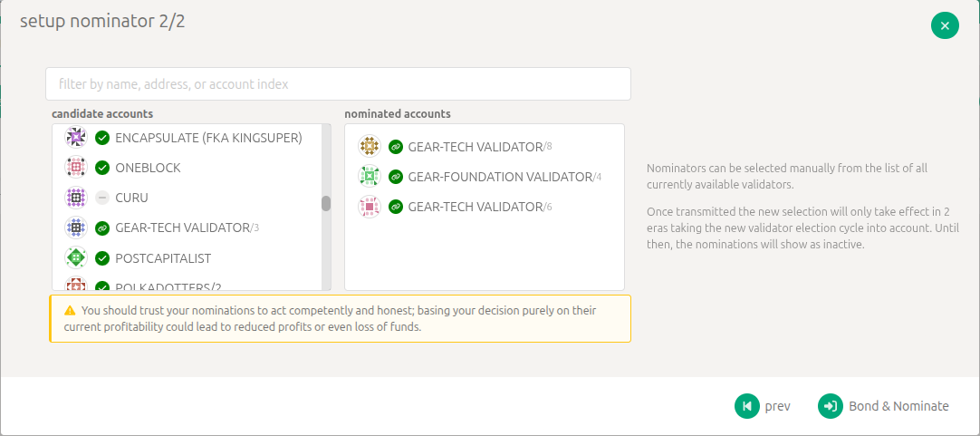The height and width of the screenshot is (436, 980).
Task: Select the POLKADOTTERS/2 candidate entry
Action: [x=168, y=286]
